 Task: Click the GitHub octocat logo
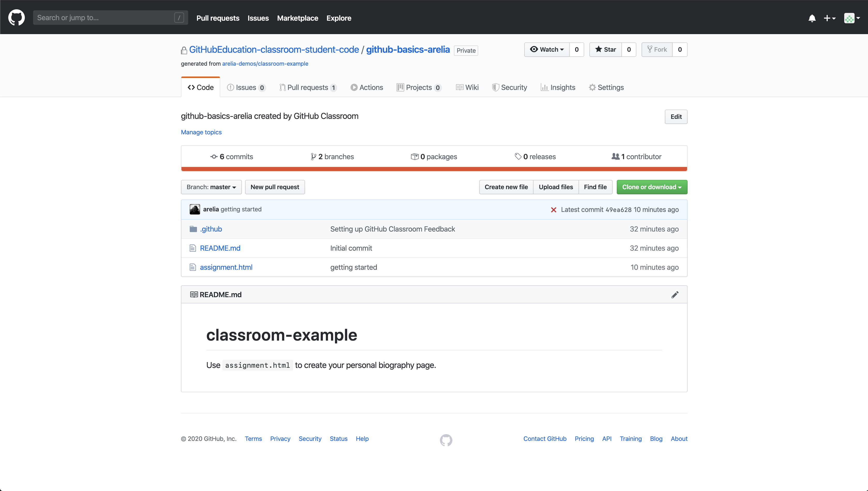point(16,17)
